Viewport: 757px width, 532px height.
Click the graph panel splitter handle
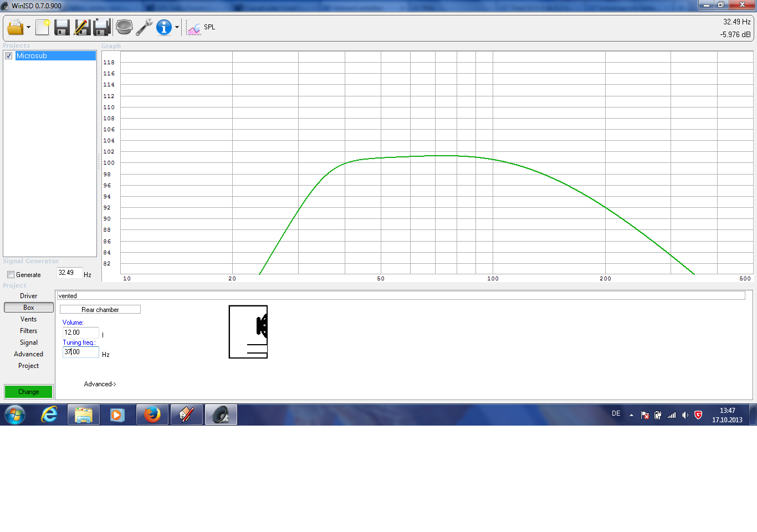[x=99, y=161]
